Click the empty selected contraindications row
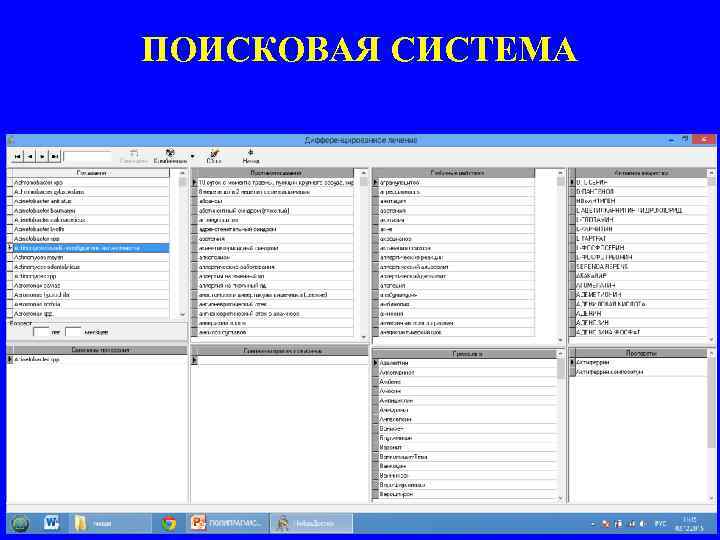Image resolution: width=720 pixels, height=540 pixels. (282, 360)
